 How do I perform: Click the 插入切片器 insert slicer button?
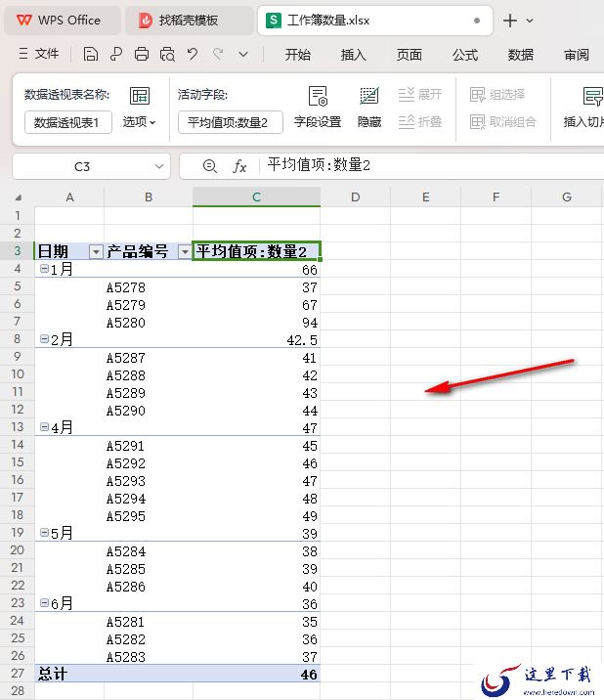[x=583, y=108]
